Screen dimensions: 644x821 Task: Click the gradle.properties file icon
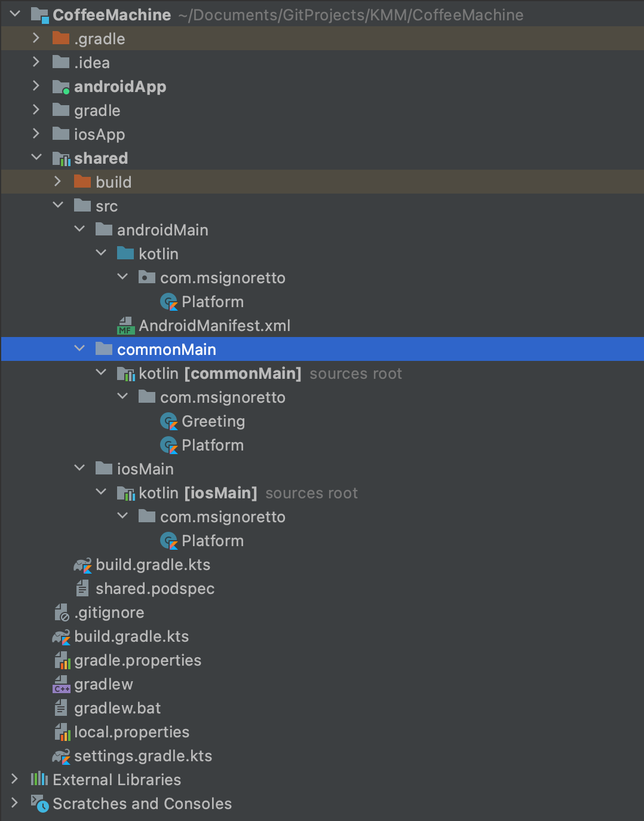coord(62,661)
